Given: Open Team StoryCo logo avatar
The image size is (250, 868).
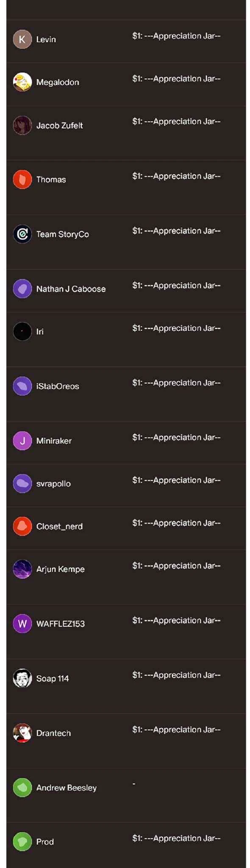Looking at the screenshot, I should click(x=22, y=234).
